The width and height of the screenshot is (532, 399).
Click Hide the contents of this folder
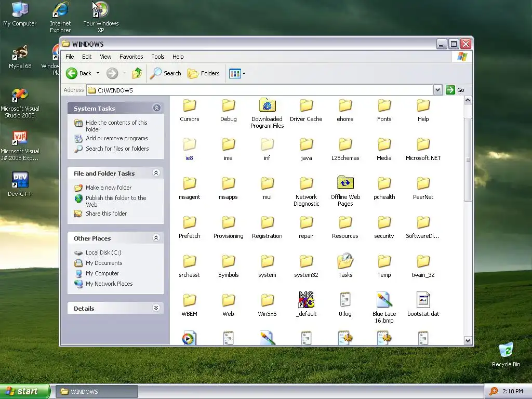(116, 126)
